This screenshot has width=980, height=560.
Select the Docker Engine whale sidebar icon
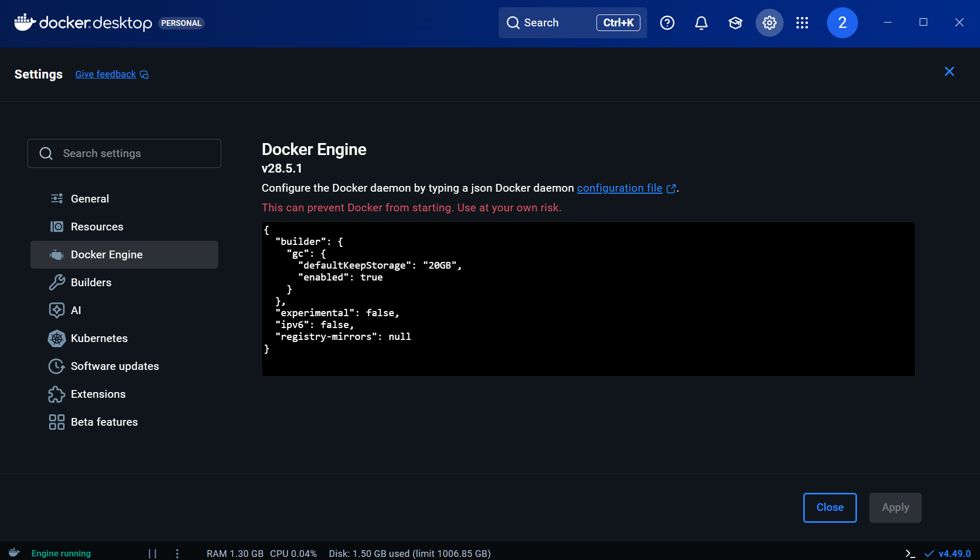pyautogui.click(x=56, y=254)
